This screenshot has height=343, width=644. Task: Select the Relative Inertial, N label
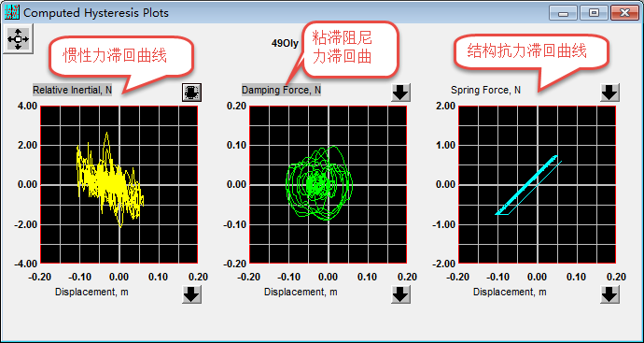[x=72, y=90]
